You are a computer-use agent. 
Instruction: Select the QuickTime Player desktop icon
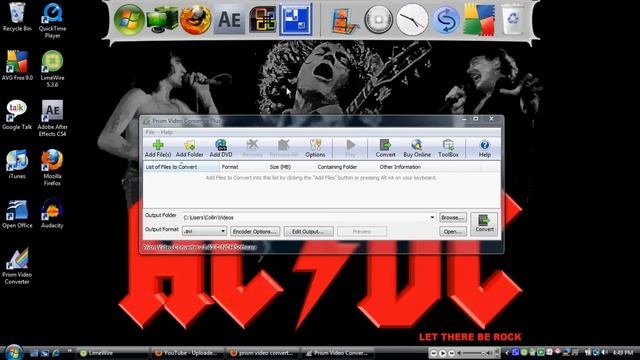click(52, 20)
